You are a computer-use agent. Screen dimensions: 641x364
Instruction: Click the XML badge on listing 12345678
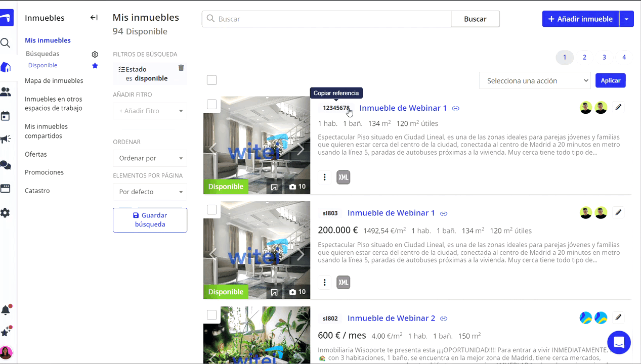344,177
